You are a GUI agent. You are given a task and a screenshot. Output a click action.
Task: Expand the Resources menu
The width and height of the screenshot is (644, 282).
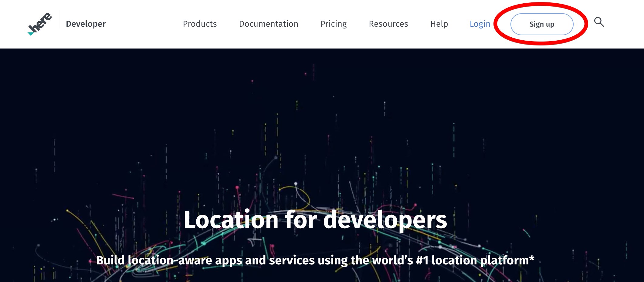point(388,24)
